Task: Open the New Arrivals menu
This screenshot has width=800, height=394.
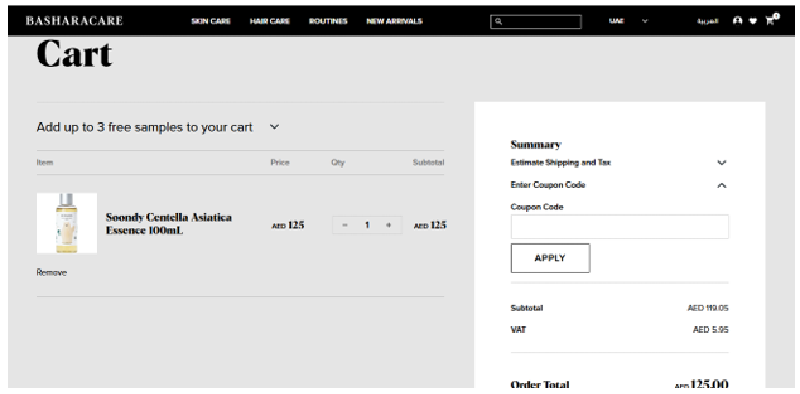Action: click(x=394, y=21)
